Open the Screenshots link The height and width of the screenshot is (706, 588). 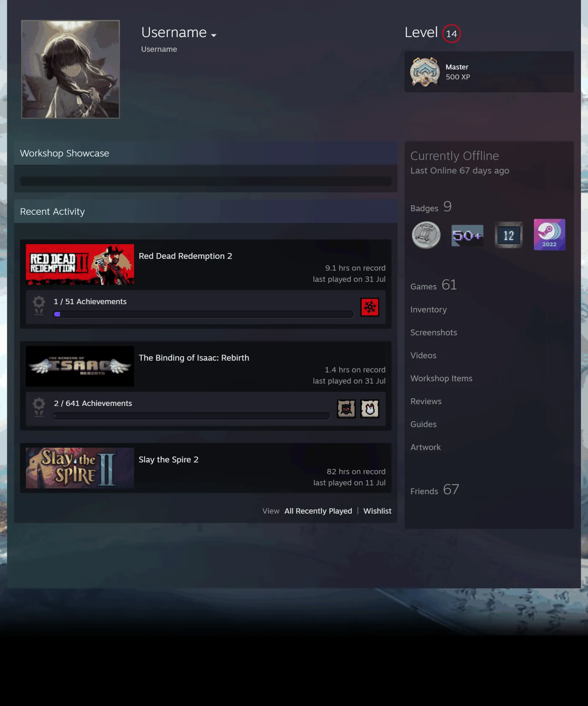434,332
